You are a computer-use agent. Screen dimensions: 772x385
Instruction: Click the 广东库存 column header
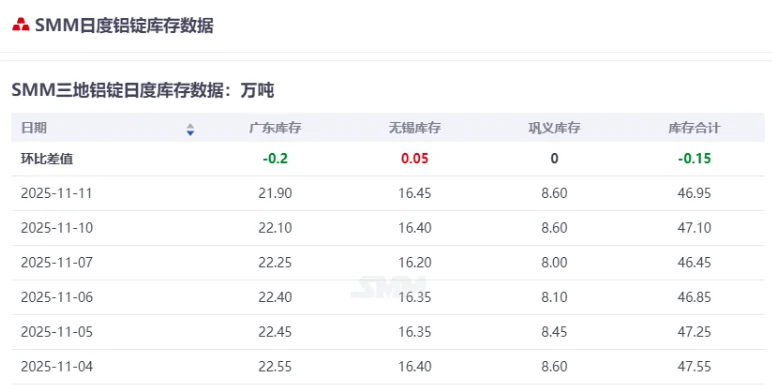click(x=275, y=128)
